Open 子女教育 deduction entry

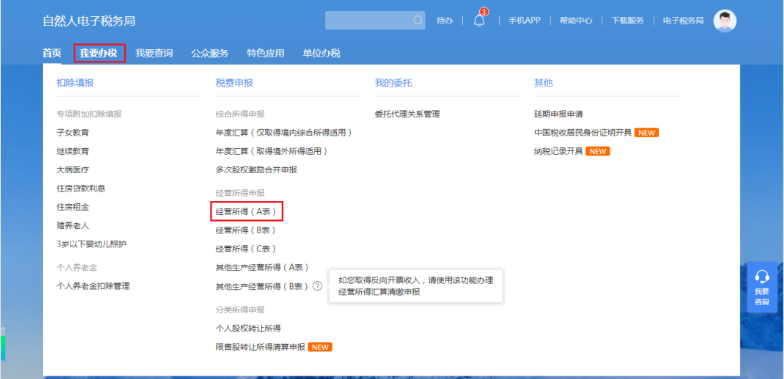[73, 132]
